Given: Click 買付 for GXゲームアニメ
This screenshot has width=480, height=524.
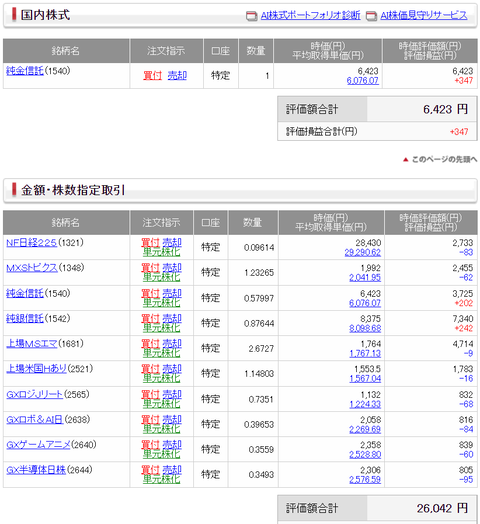Looking at the screenshot, I should pos(150,444).
